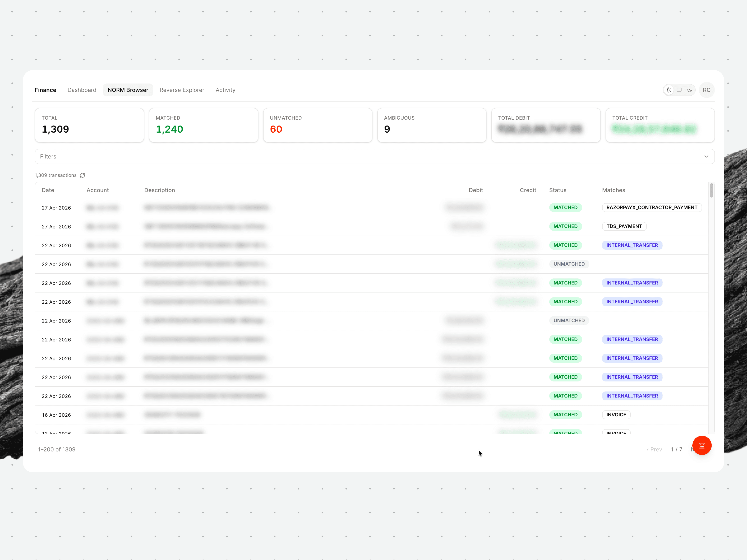Open the Activity tab

coord(226,90)
